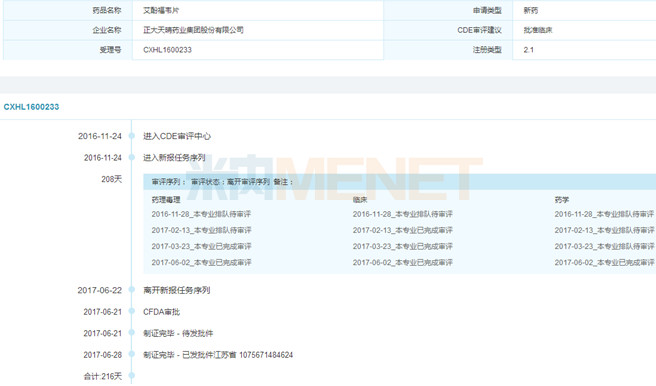656x386 pixels.
Task: Select the CFDA审批 event text
Action: coord(161,312)
